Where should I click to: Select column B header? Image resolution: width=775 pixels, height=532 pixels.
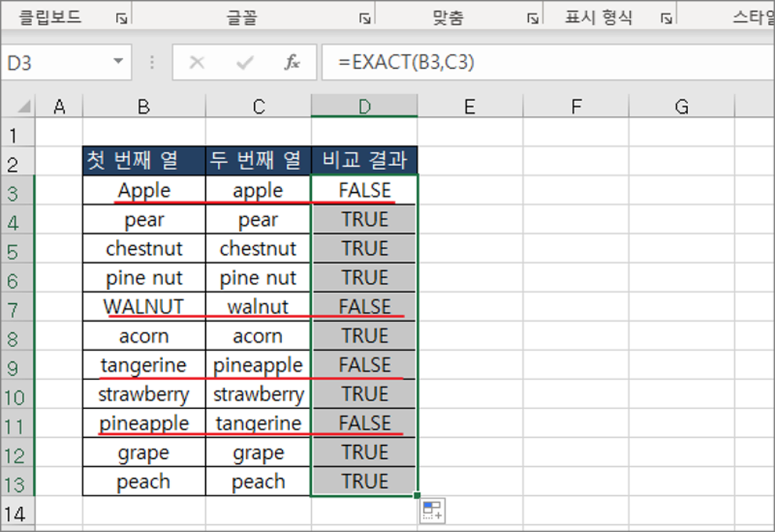coord(144,107)
